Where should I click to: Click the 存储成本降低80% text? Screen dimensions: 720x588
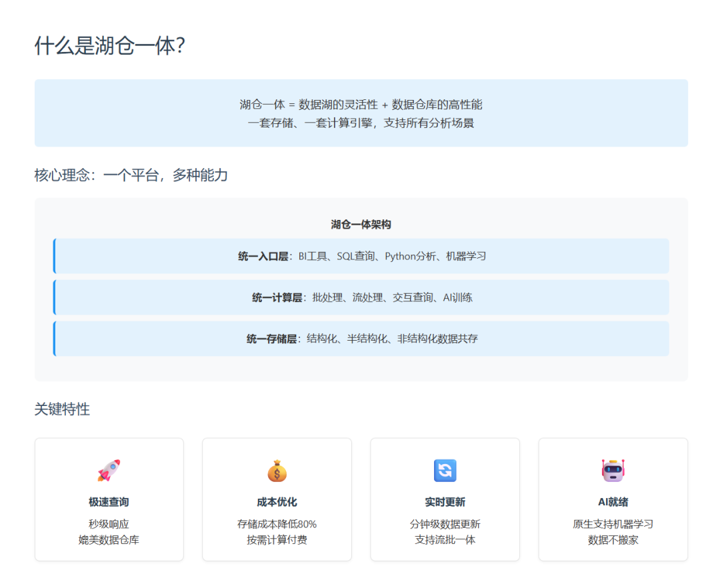[x=277, y=524]
